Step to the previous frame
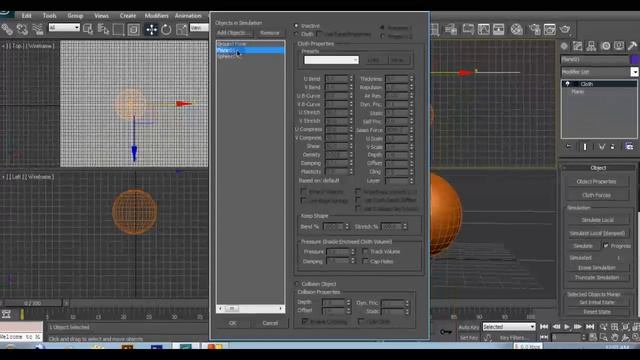Viewport: 640px width, 360px height. point(556,327)
